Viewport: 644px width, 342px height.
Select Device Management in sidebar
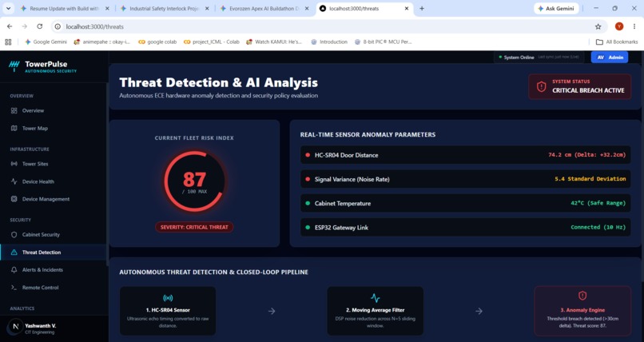tap(54, 199)
